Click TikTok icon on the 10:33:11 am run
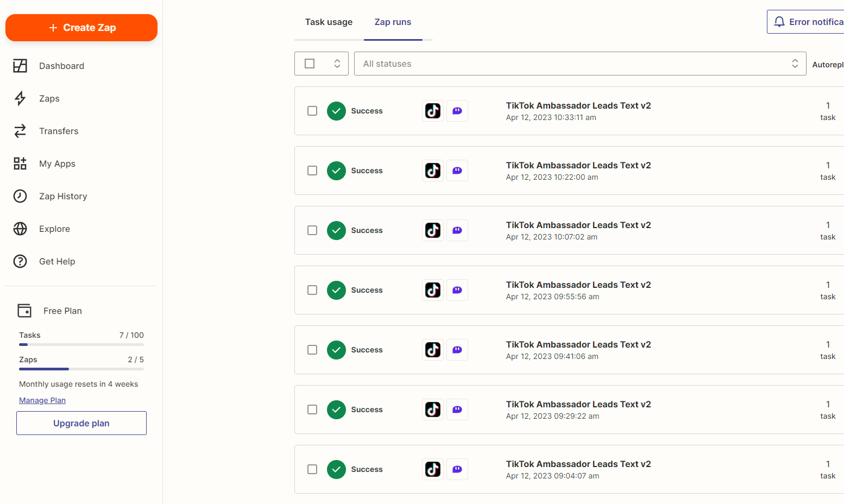This screenshot has width=844, height=504. pyautogui.click(x=433, y=111)
